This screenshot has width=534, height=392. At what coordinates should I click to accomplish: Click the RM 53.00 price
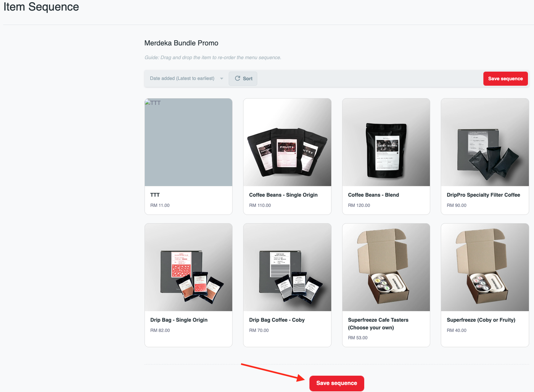pyautogui.click(x=358, y=338)
